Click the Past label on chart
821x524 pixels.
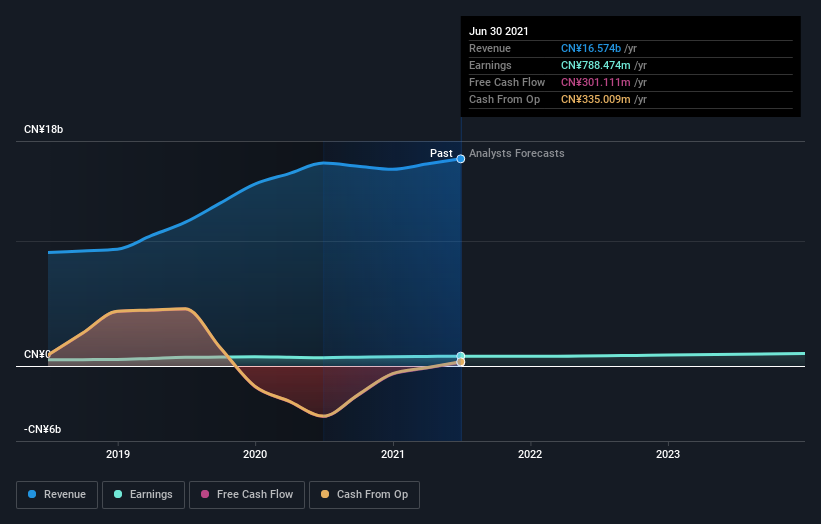click(441, 153)
